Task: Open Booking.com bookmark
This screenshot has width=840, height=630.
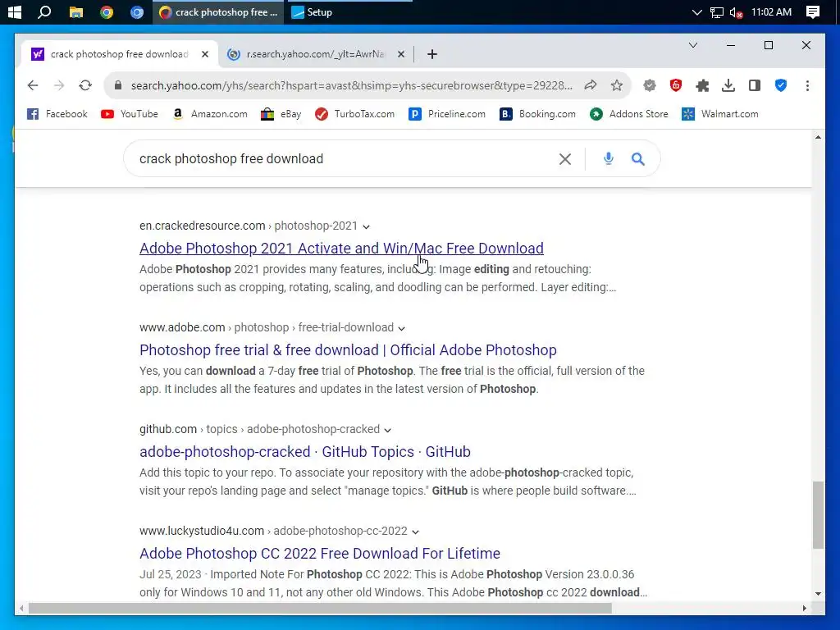Action: (538, 114)
